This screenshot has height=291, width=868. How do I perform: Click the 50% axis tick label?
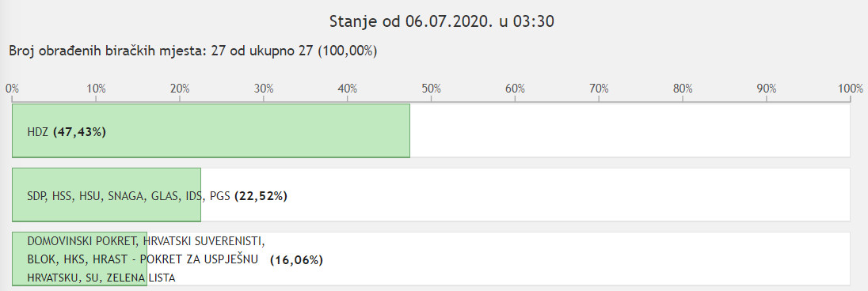(432, 89)
